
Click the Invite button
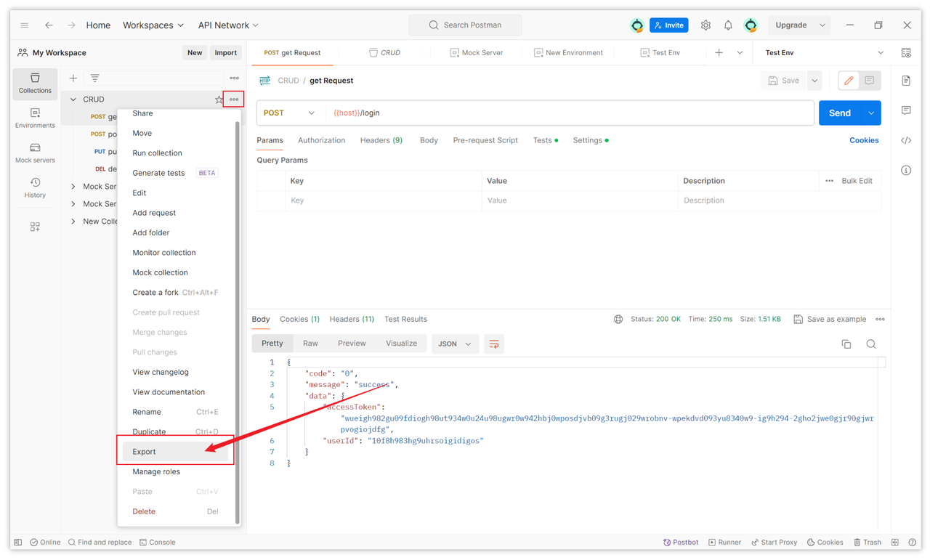[669, 25]
